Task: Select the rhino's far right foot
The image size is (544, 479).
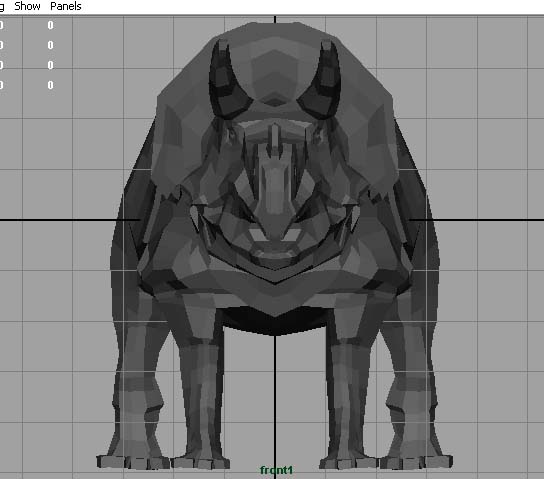Action: pos(416,461)
